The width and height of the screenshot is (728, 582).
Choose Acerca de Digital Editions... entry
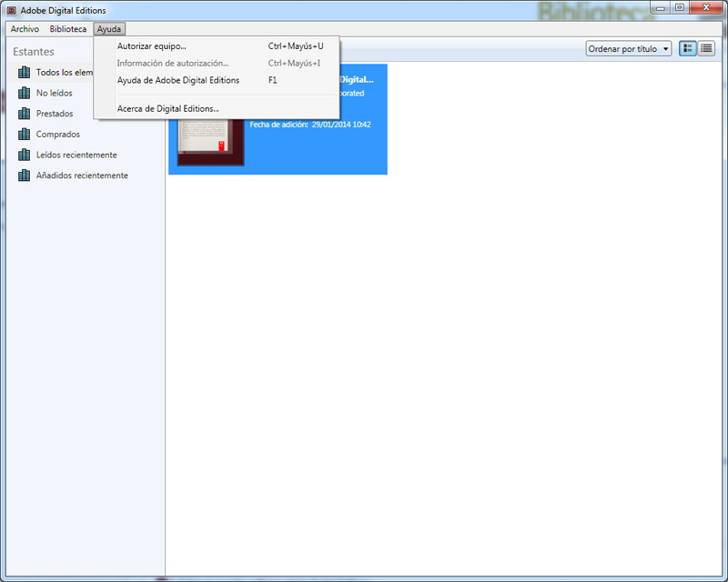[217, 108]
